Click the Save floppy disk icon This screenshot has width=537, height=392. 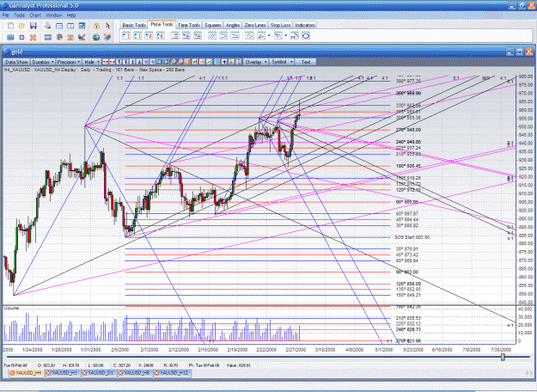pyautogui.click(x=34, y=26)
